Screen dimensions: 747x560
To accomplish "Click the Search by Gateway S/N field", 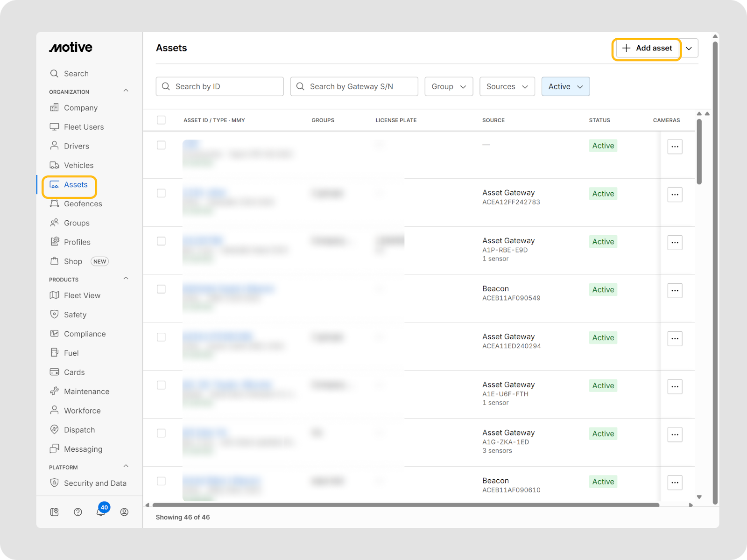I will [354, 86].
